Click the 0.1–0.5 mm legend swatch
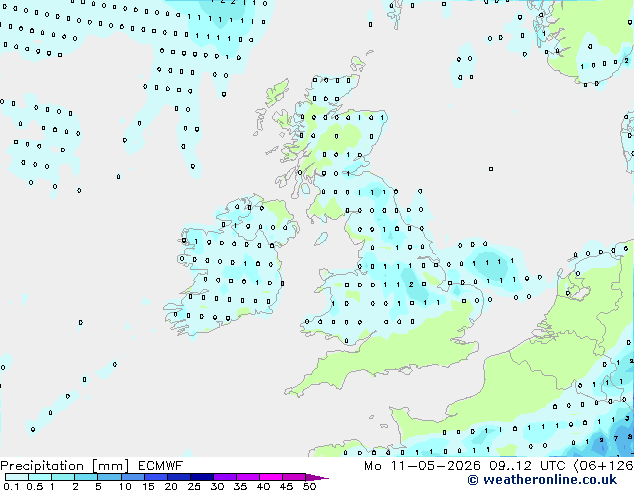The image size is (634, 490). (17, 477)
